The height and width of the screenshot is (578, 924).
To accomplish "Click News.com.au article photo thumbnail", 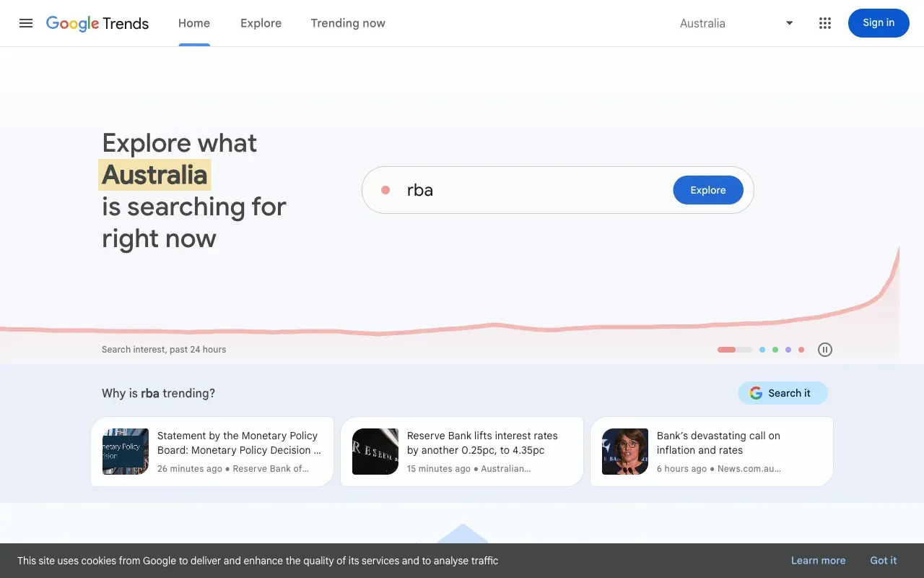I will click(x=625, y=452).
